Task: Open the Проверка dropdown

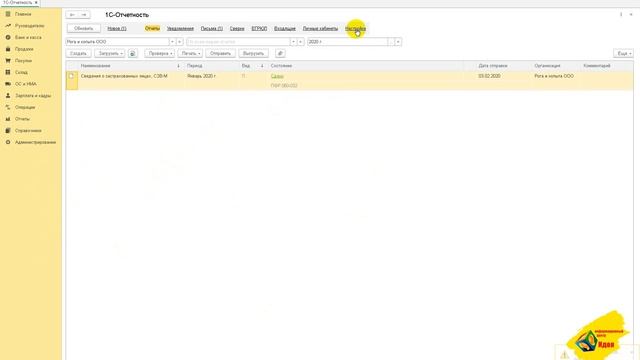Action: coord(160,53)
